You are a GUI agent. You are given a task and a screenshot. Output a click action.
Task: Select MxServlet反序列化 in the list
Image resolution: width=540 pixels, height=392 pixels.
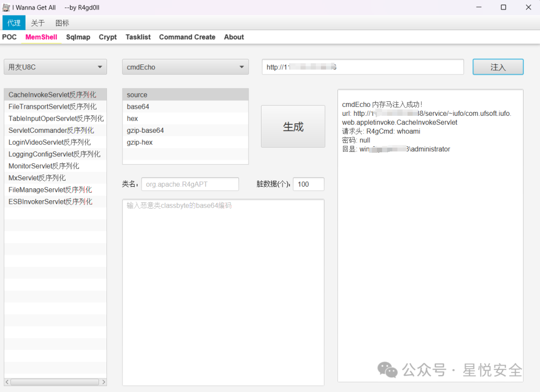tap(55, 178)
